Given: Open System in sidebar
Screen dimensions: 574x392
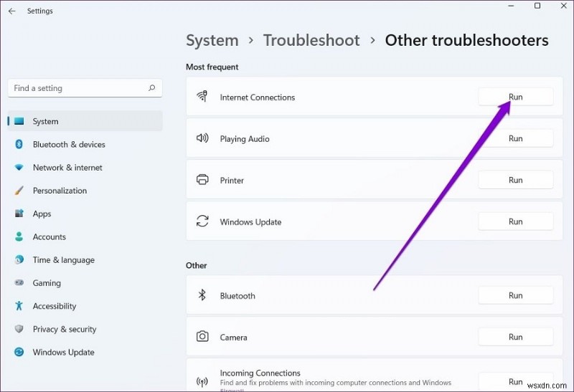Looking at the screenshot, I should [x=85, y=121].
